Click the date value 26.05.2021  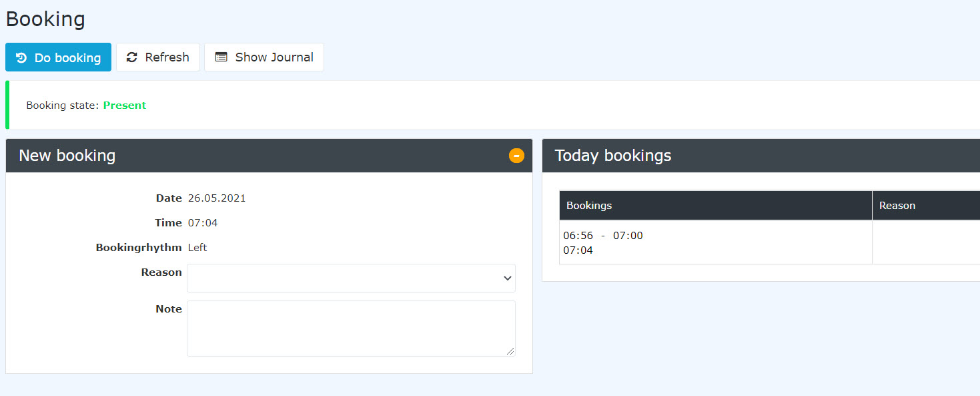217,198
